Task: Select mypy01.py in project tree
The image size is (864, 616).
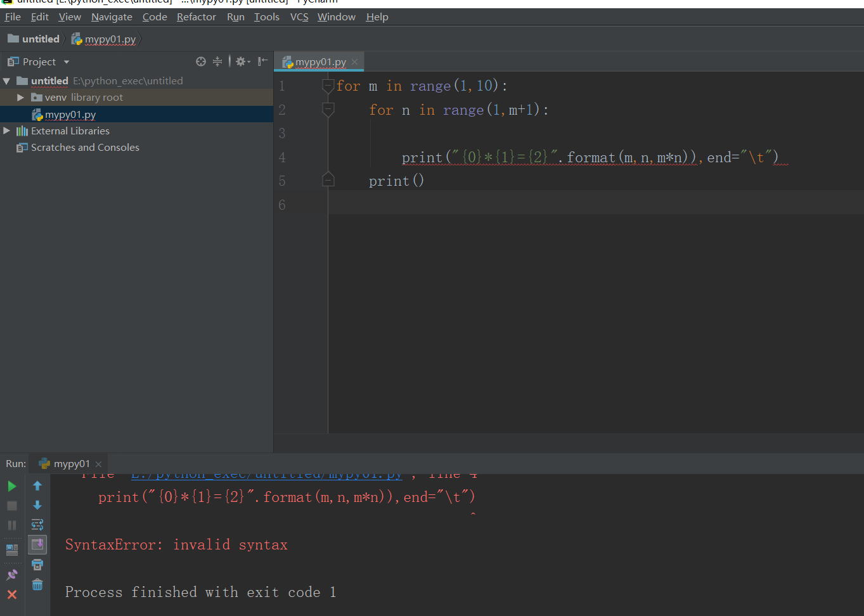Action: pos(70,115)
